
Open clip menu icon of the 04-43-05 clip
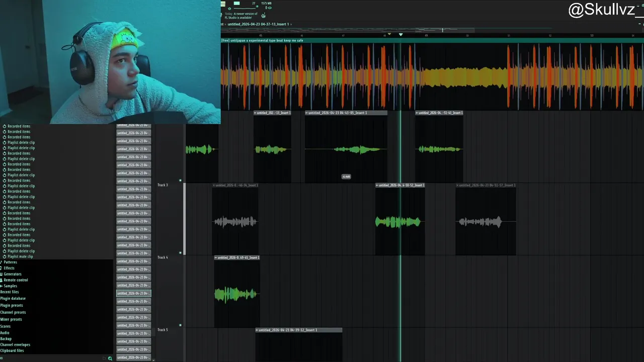coord(307,113)
